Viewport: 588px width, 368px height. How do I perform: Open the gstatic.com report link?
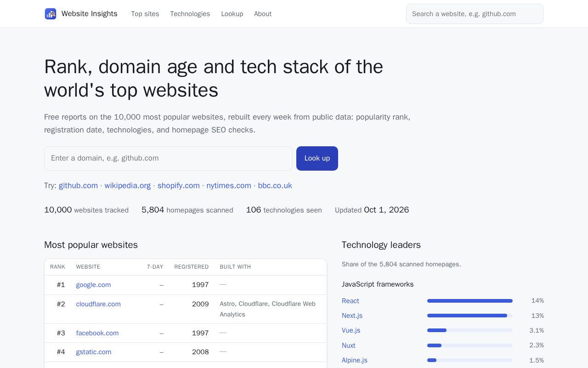click(x=94, y=352)
